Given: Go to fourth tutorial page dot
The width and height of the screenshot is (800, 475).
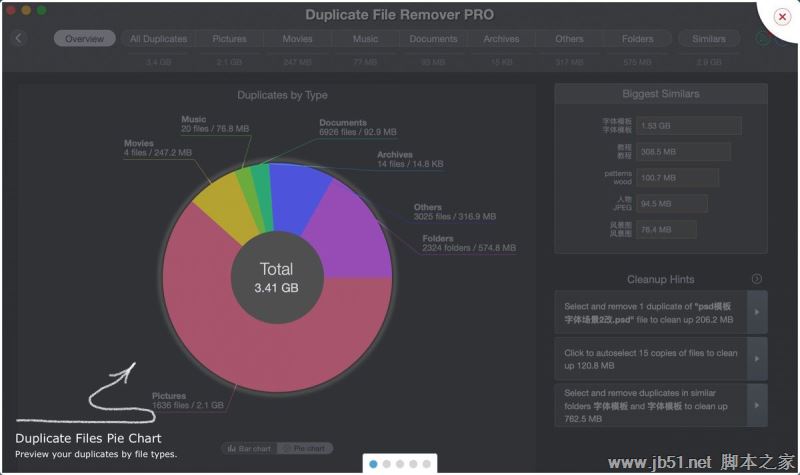Looking at the screenshot, I should [x=413, y=464].
